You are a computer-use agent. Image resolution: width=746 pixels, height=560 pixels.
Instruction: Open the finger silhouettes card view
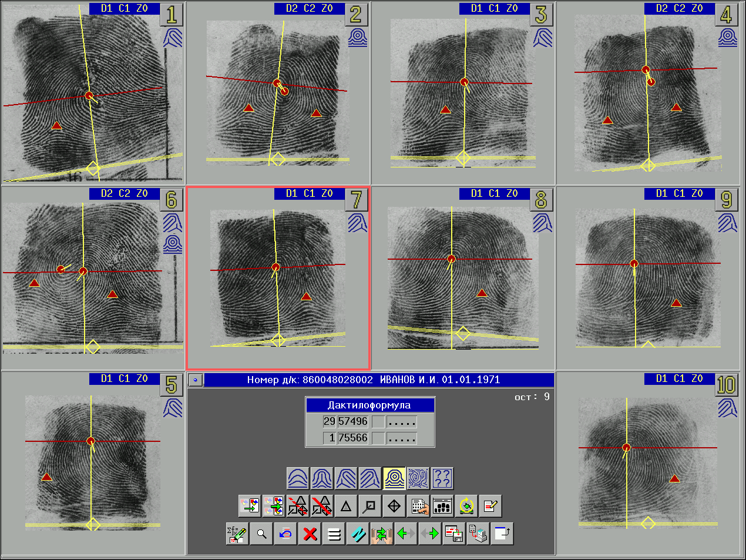(x=442, y=505)
